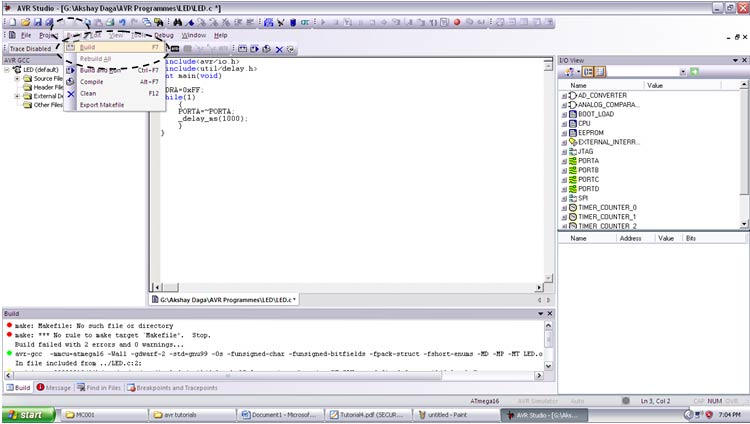Click the editor horizontal scrollbar right arrow
The height and width of the screenshot is (424, 750).
[540, 287]
